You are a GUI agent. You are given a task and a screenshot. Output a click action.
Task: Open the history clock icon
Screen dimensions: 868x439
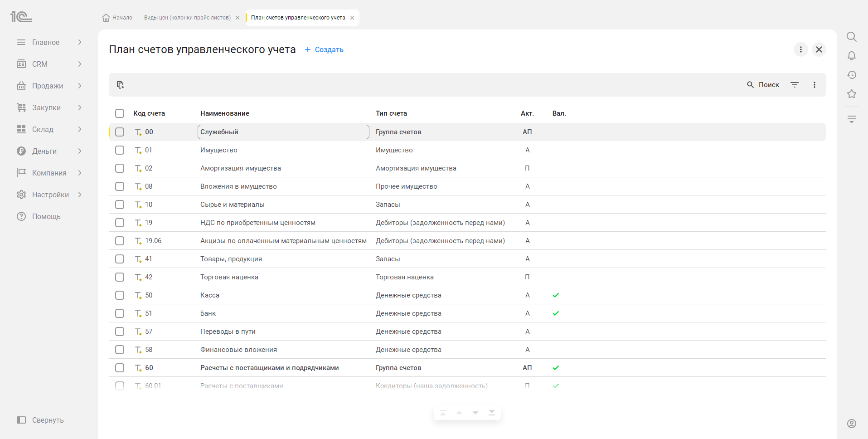click(852, 75)
